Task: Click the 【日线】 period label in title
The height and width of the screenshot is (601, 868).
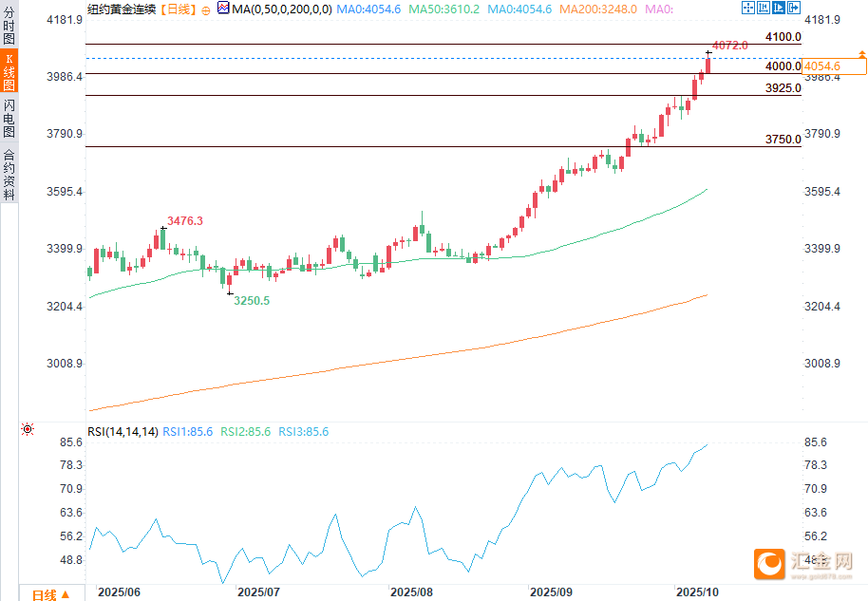Action: 178,9
